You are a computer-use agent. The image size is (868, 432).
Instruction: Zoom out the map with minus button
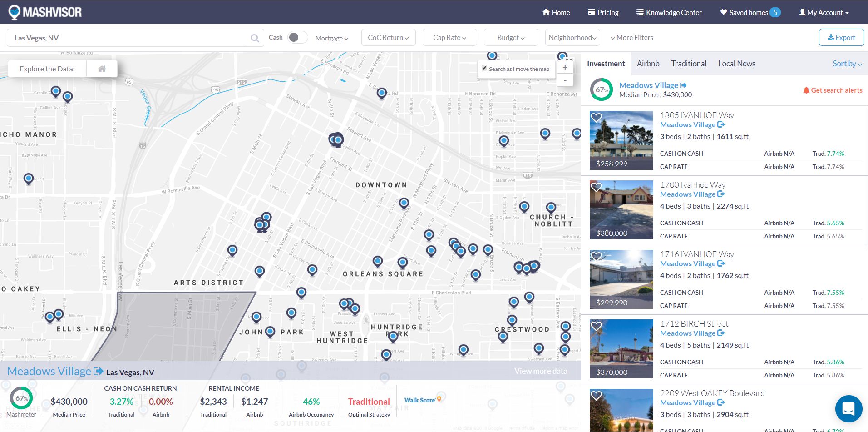565,80
